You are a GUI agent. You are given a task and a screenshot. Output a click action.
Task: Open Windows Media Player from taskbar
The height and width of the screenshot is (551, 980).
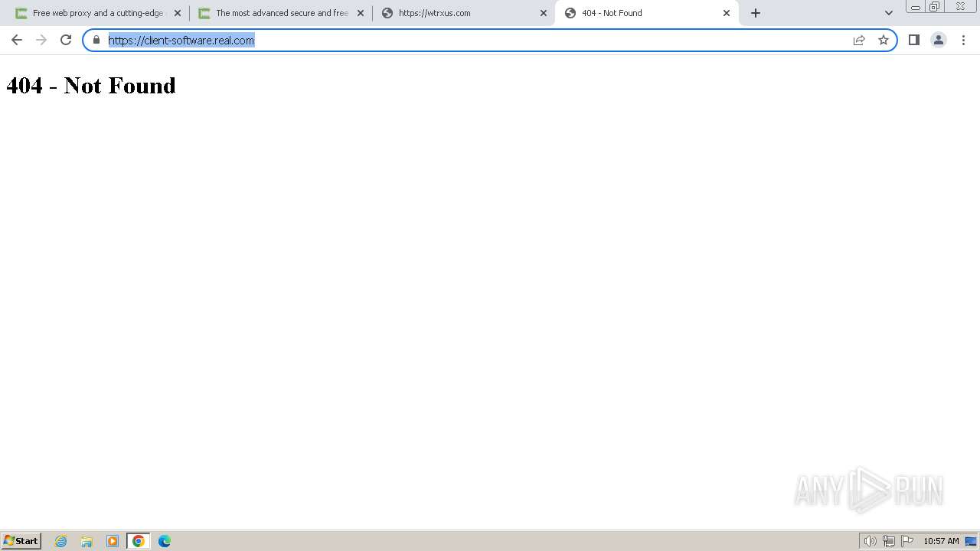tap(113, 541)
